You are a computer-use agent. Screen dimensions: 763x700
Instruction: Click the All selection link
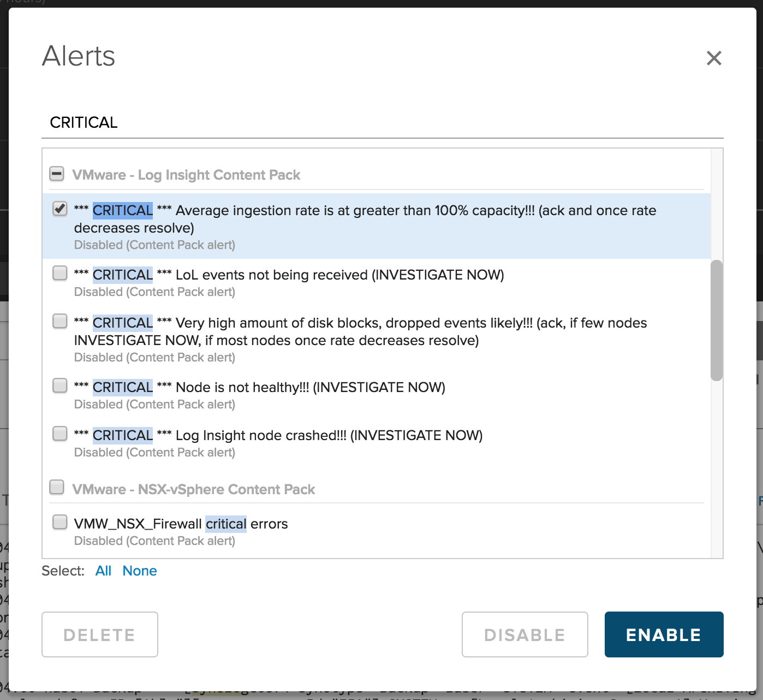[x=103, y=571]
